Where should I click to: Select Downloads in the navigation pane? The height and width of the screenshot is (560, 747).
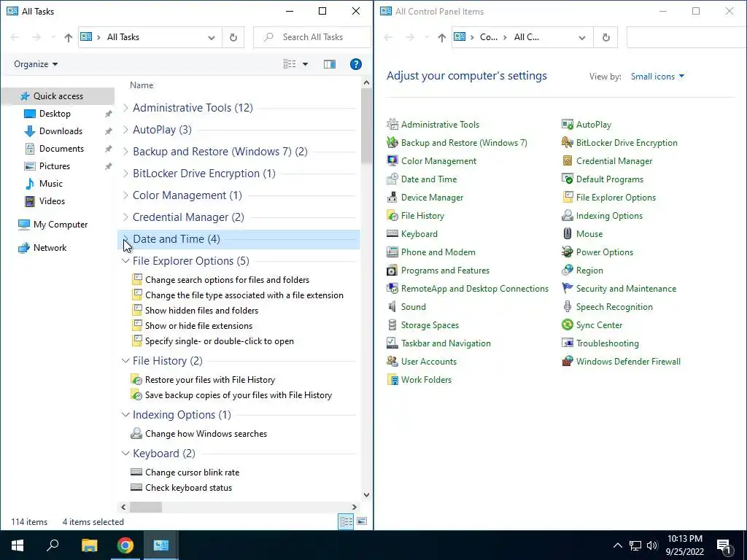pos(61,131)
